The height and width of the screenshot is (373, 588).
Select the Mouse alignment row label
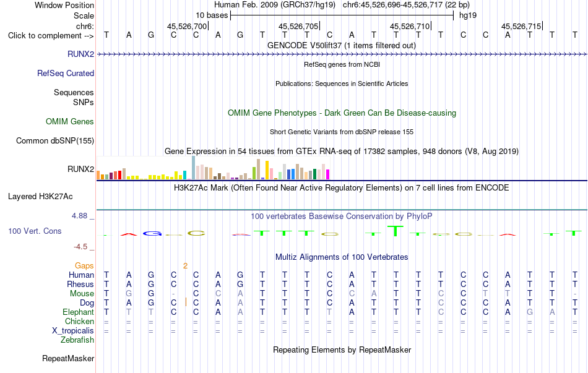82,294
